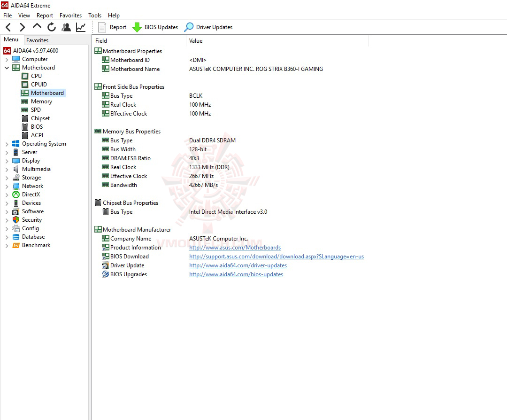Expand the Devices tree node
Image resolution: width=507 pixels, height=420 pixels.
click(7, 203)
